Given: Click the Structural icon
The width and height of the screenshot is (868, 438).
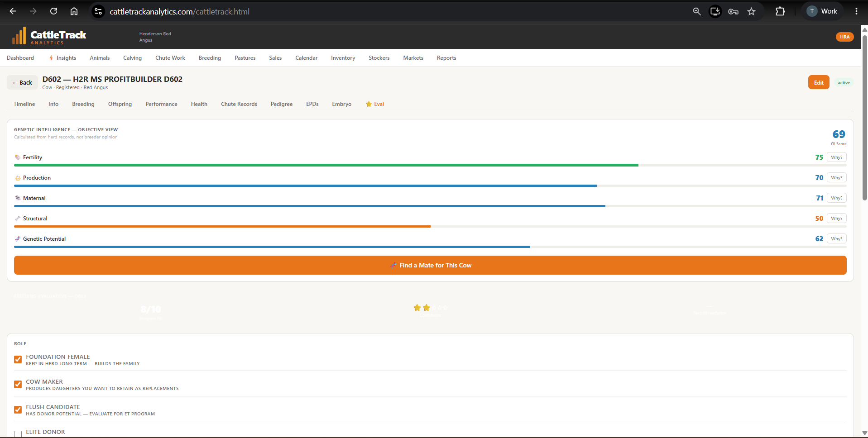Looking at the screenshot, I should 18,219.
